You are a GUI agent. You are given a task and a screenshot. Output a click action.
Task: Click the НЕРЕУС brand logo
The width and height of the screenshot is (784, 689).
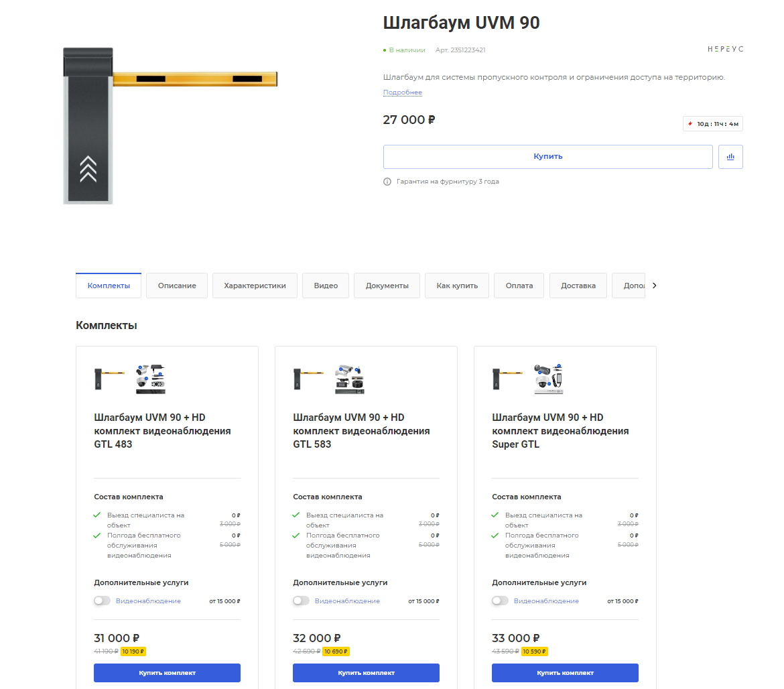click(725, 49)
